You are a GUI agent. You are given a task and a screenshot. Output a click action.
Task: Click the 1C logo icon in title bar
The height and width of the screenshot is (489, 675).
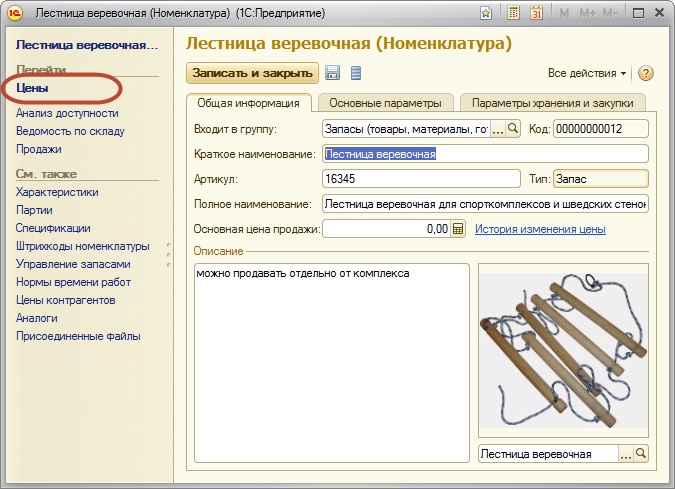[x=15, y=13]
